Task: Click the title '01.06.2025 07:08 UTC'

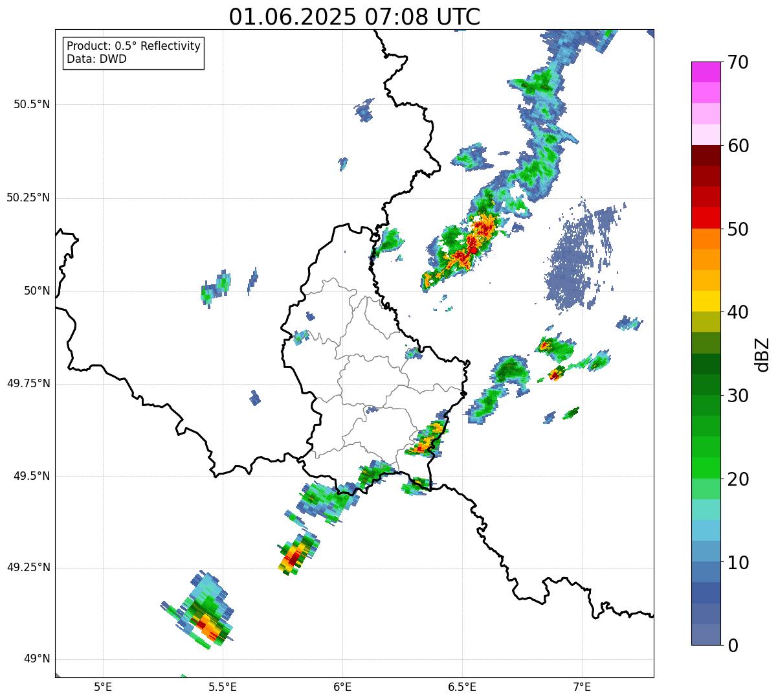Action: [355, 17]
